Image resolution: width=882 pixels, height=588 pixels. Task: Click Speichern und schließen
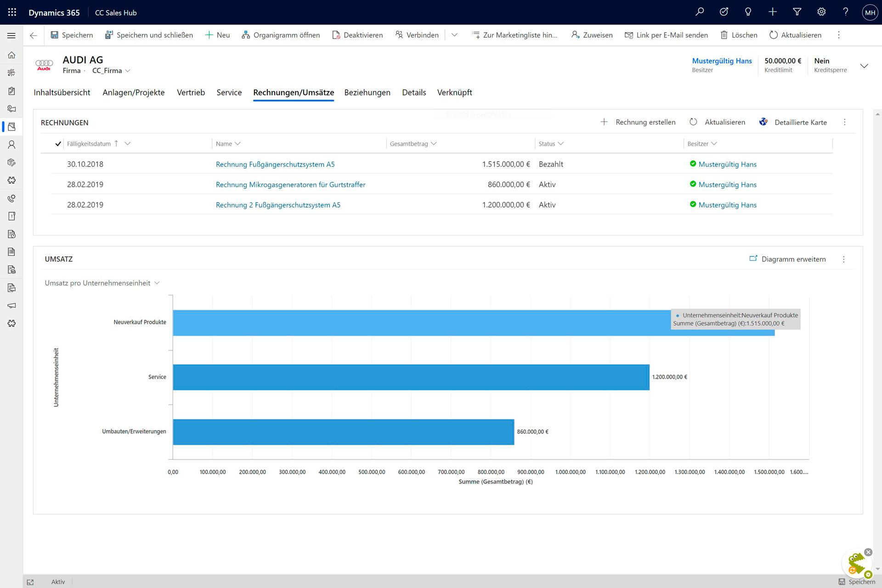coord(149,35)
